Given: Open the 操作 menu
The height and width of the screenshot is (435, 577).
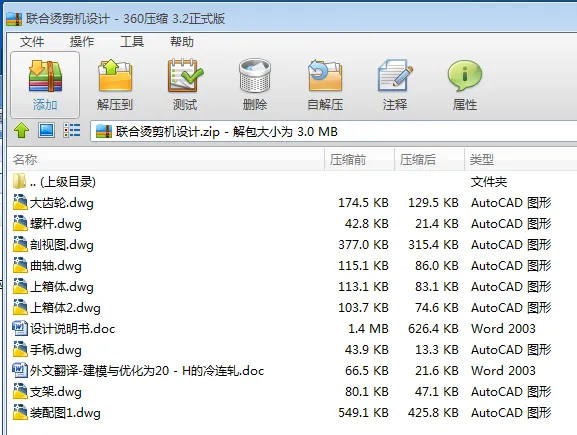Looking at the screenshot, I should [x=82, y=42].
